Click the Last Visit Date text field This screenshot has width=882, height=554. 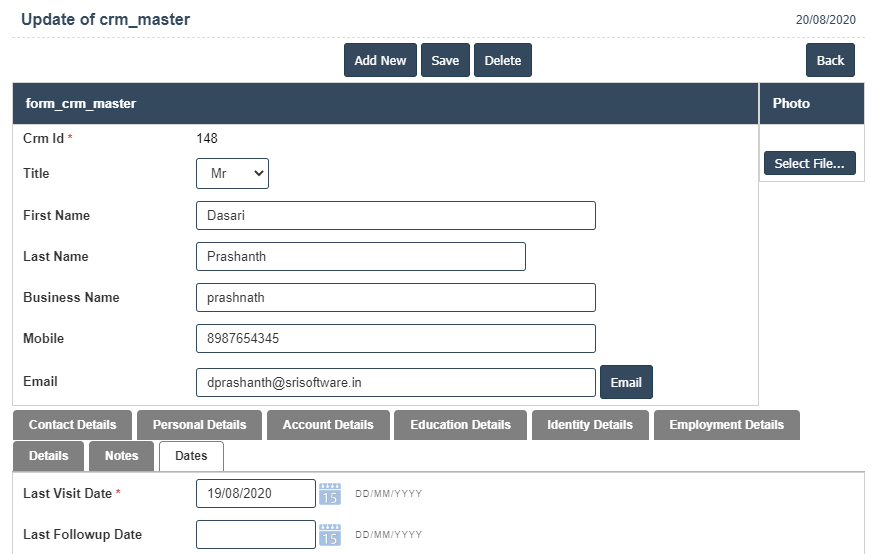click(x=255, y=494)
